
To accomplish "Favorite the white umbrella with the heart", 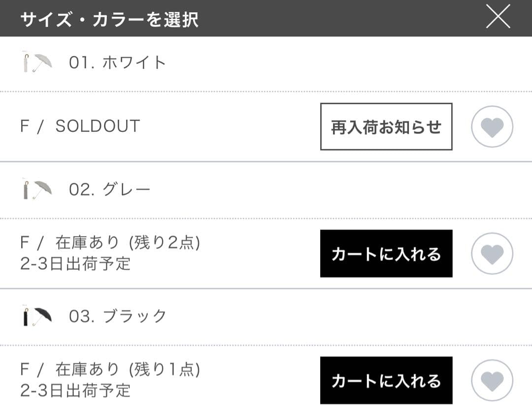I will tap(492, 127).
